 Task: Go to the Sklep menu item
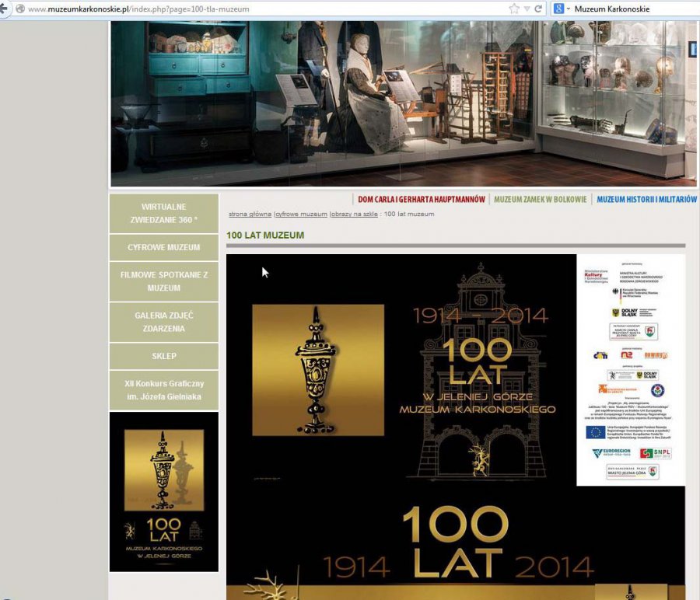click(x=164, y=356)
